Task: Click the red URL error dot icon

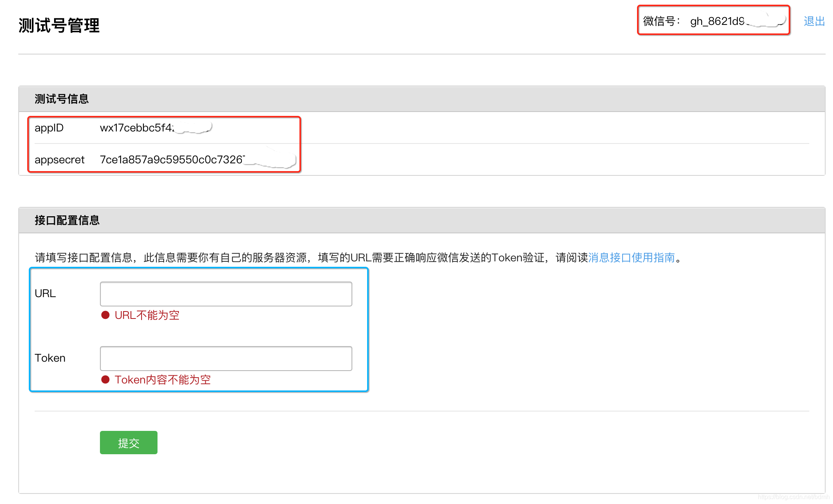Action: (105, 315)
